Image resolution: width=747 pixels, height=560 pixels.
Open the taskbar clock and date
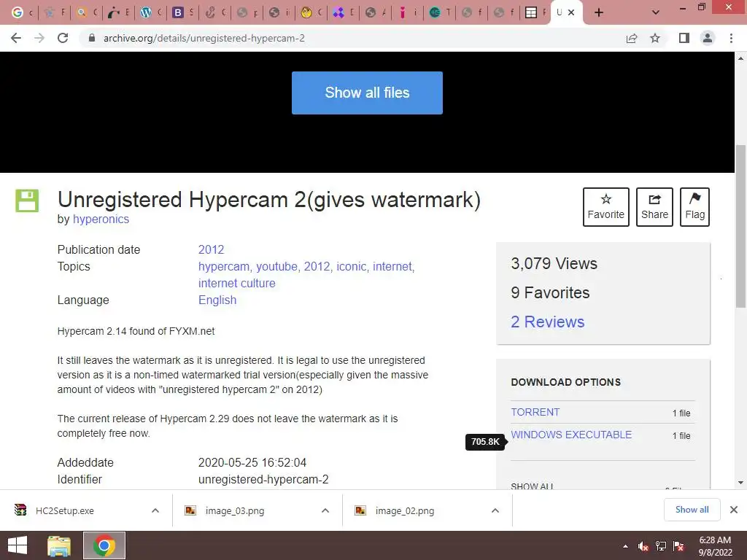pyautogui.click(x=715, y=546)
